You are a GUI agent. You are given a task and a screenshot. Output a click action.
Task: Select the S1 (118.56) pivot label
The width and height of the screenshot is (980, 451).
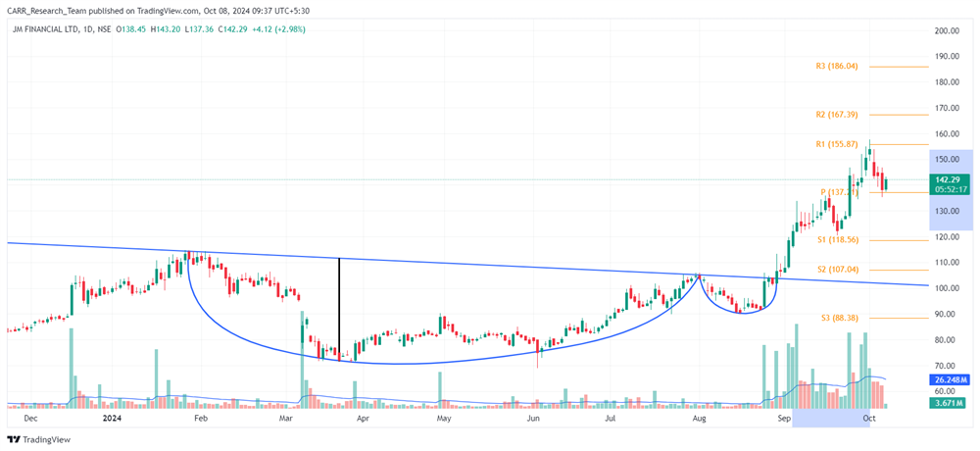837,240
